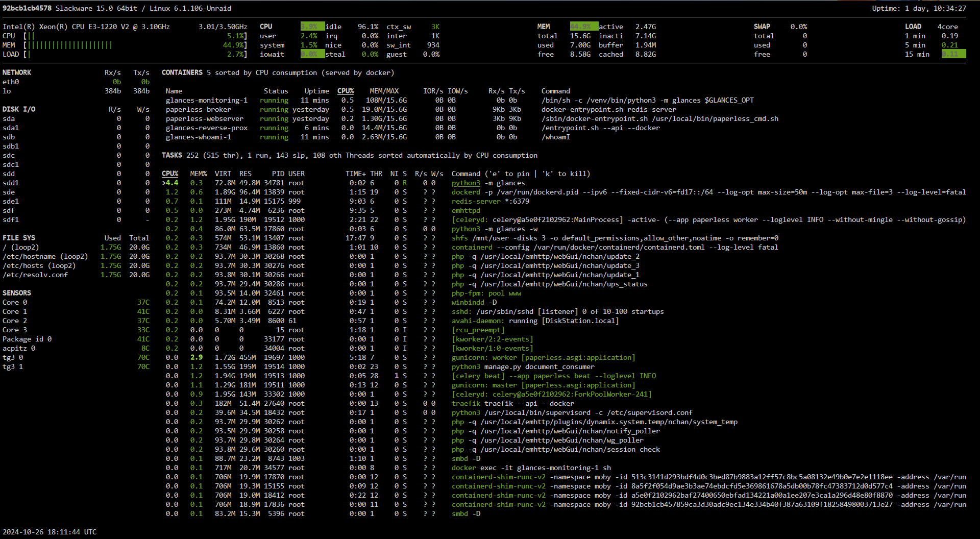Click the php session_check process

coord(556,449)
